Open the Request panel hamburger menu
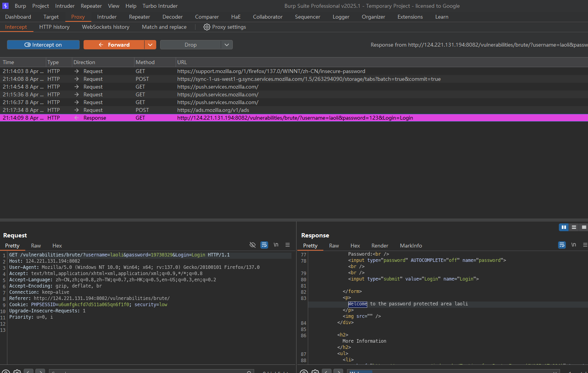The width and height of the screenshot is (588, 373). (288, 245)
